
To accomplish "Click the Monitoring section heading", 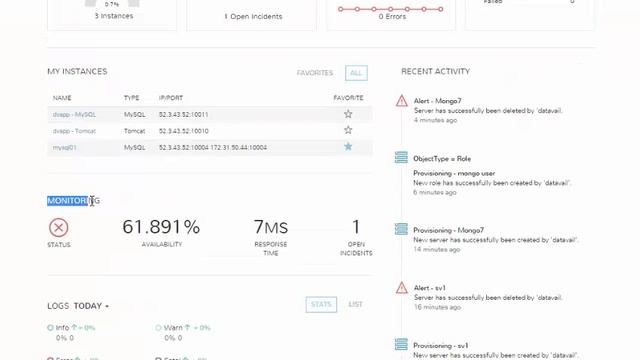I will (x=73, y=201).
